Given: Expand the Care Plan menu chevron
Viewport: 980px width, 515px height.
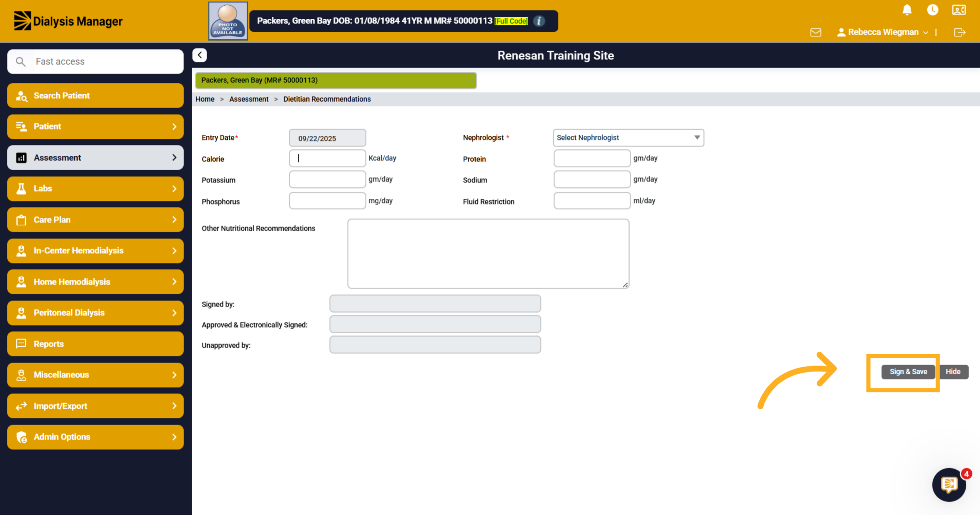Looking at the screenshot, I should click(174, 220).
